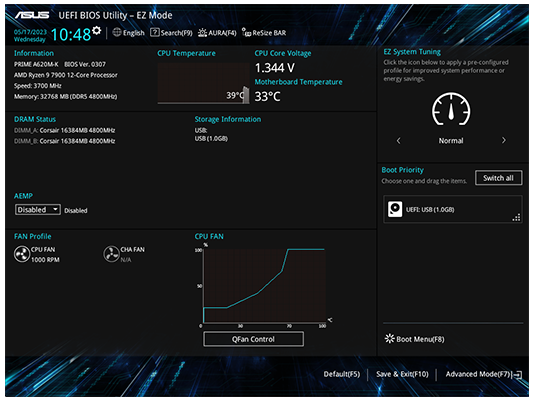Click the Advanced Mode exit arrow icon
The width and height of the screenshot is (534, 400).
tap(517, 375)
